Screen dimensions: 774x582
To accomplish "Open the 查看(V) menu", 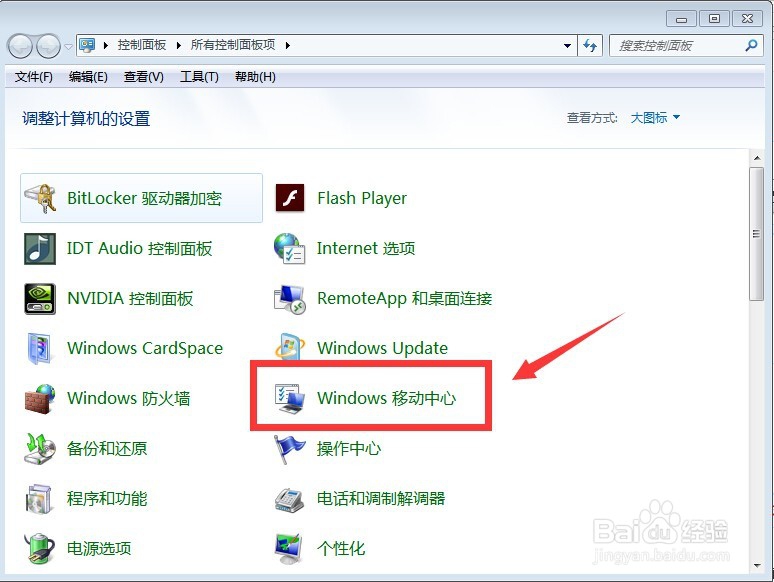I will tap(144, 77).
